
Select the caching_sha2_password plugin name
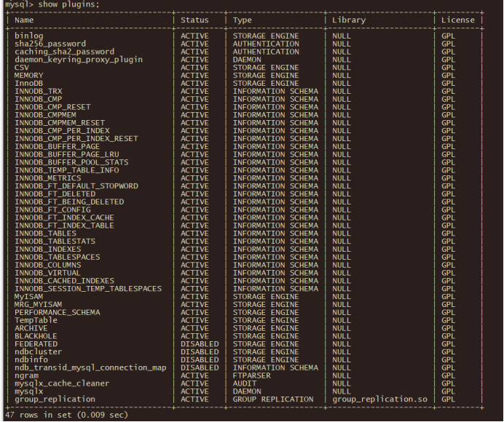coord(64,52)
